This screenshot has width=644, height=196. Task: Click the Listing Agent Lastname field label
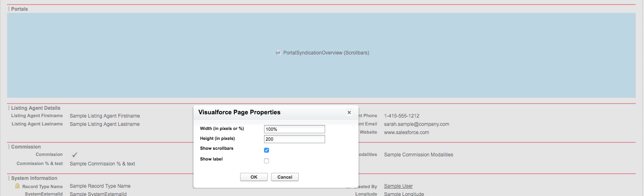pyautogui.click(x=37, y=124)
